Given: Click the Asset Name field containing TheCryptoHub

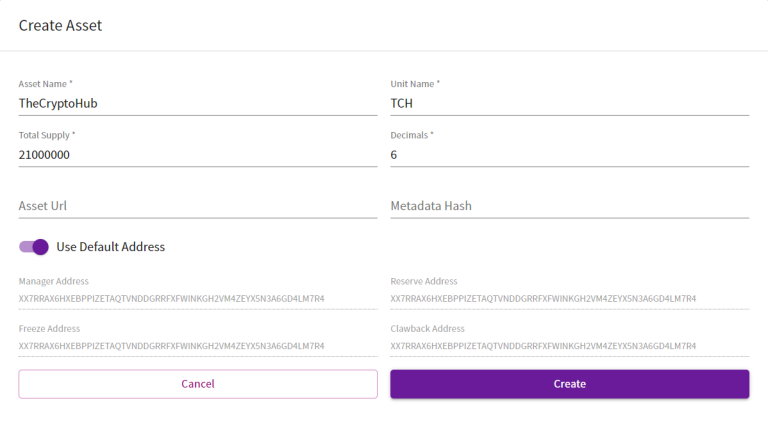Looking at the screenshot, I should click(198, 103).
